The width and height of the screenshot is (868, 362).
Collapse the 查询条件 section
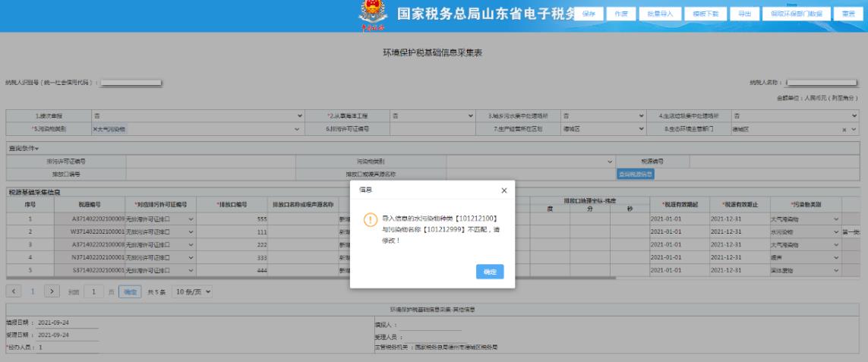pyautogui.click(x=24, y=147)
